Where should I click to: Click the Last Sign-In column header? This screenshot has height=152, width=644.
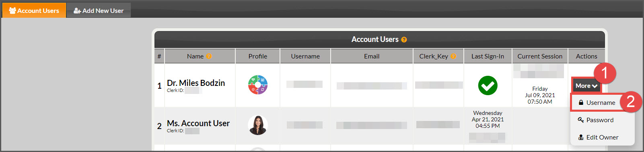pyautogui.click(x=488, y=56)
